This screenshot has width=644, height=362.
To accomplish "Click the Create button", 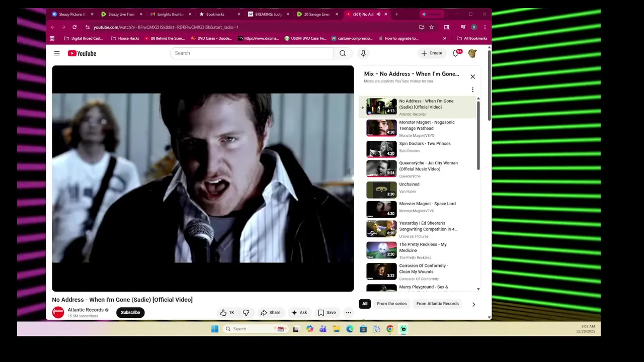I will pyautogui.click(x=432, y=53).
